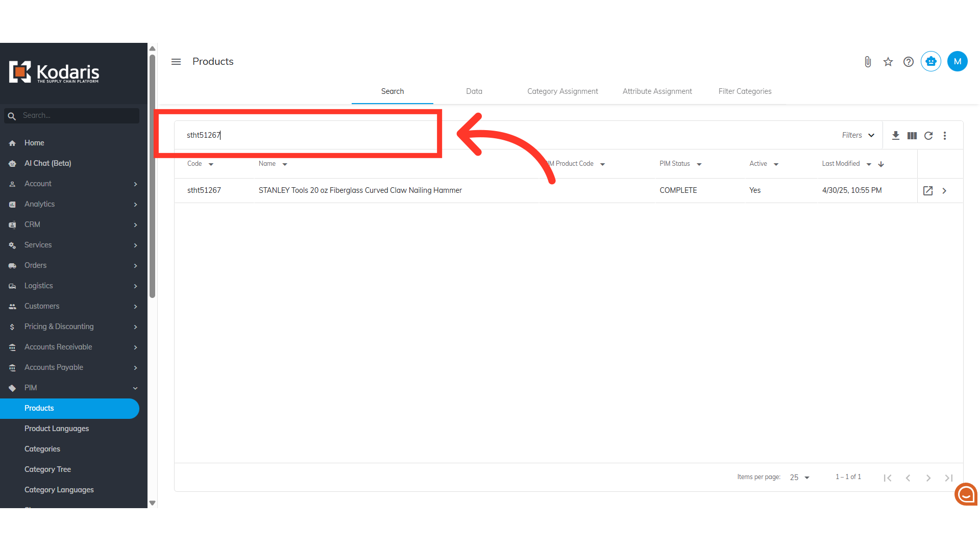Go to Product Languages page
This screenshot has width=980, height=551.
coord(57,429)
